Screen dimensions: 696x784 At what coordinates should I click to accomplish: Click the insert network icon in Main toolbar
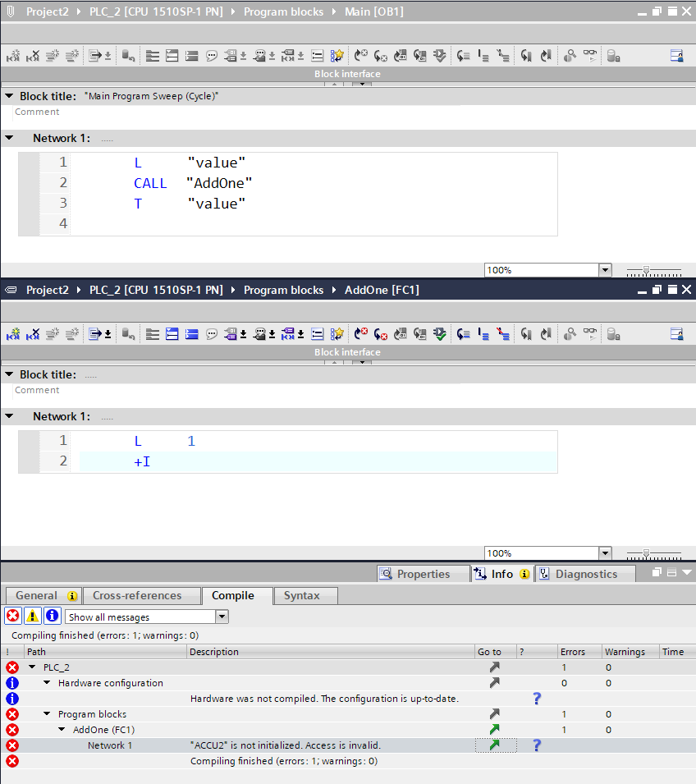(x=12, y=56)
